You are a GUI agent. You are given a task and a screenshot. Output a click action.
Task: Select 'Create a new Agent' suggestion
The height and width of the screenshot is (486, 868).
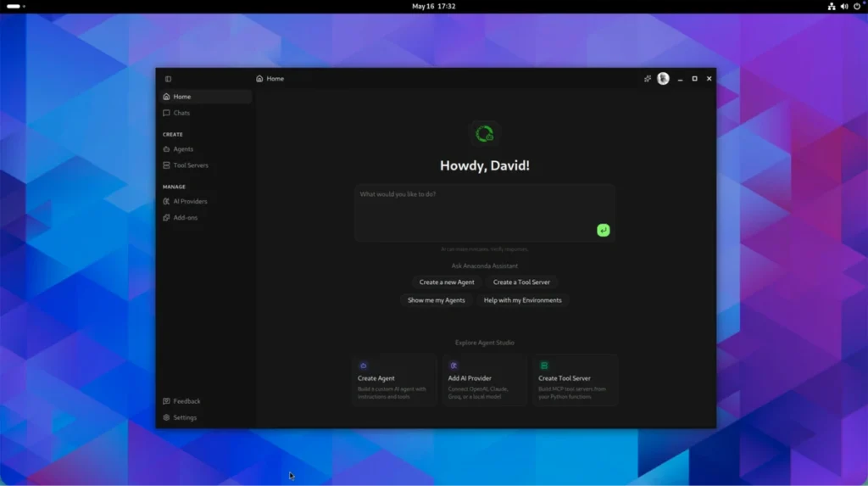pos(447,282)
